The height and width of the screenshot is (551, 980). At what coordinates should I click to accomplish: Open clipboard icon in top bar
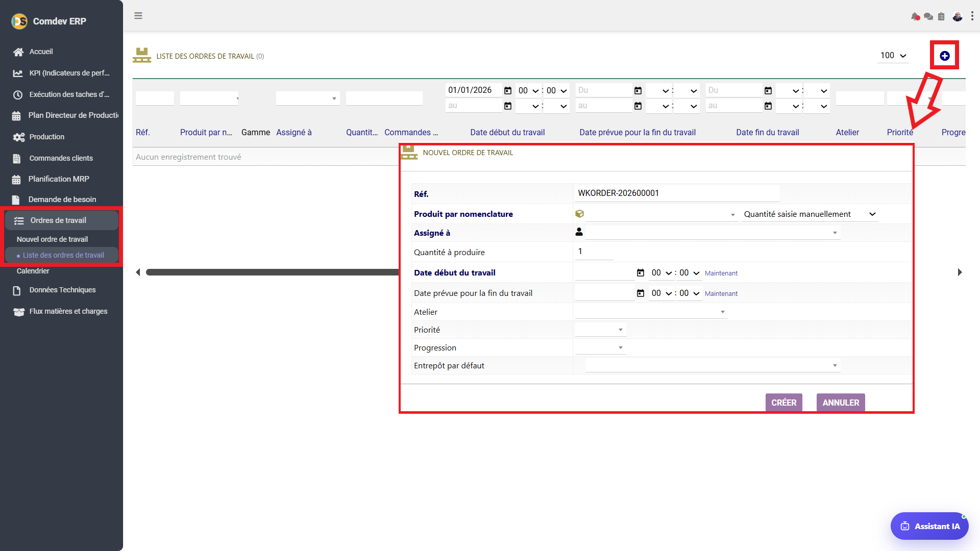pos(941,17)
